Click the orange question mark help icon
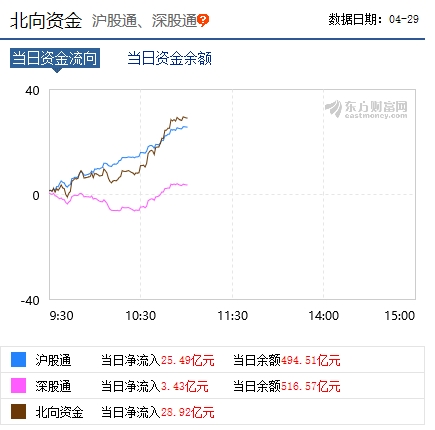This screenshot has width=435, height=430. coord(203,20)
